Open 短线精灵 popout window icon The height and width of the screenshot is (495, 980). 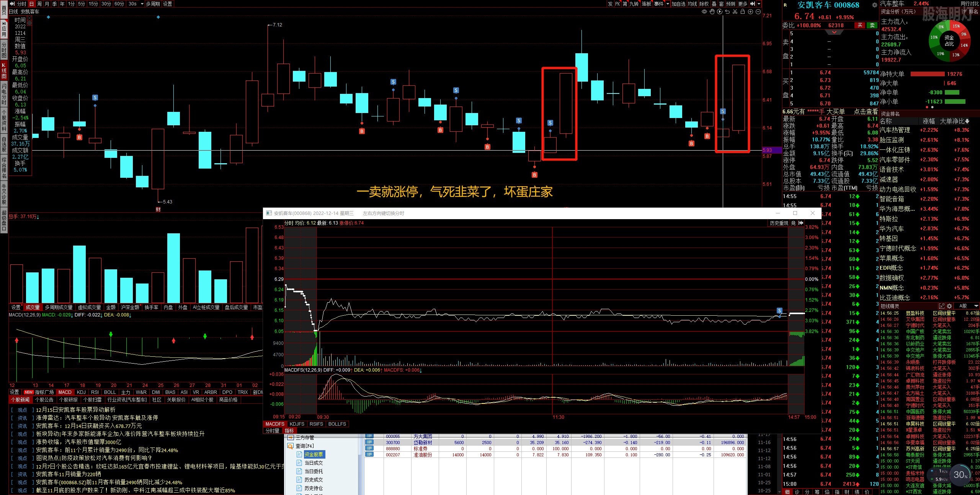942,306
